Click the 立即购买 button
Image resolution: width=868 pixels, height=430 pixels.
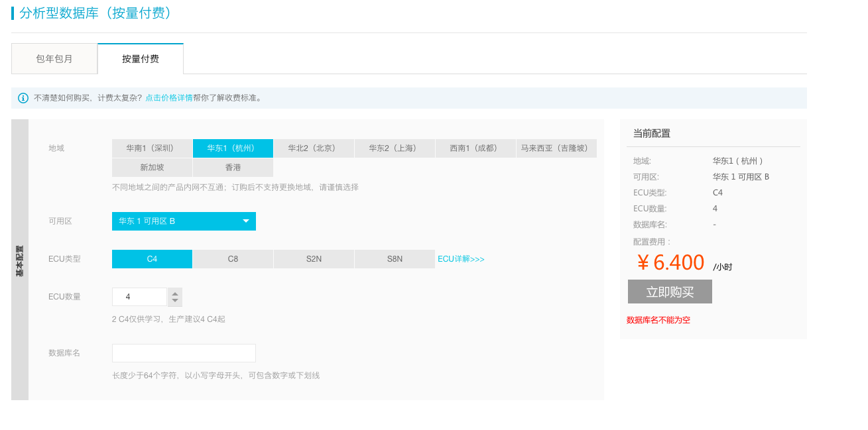(670, 292)
